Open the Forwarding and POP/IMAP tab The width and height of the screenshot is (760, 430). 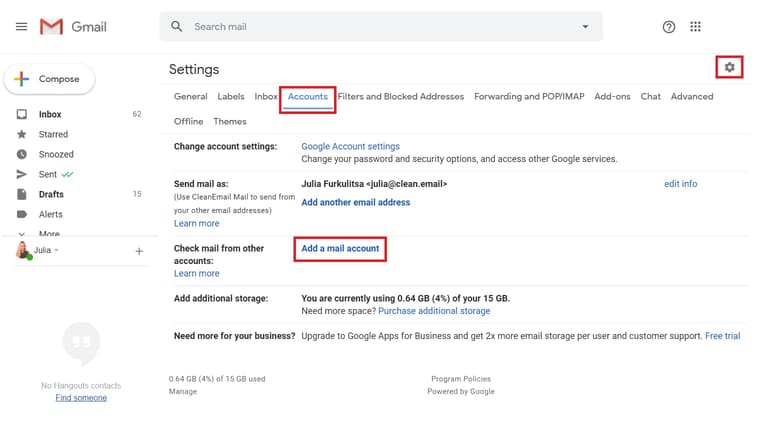click(529, 97)
